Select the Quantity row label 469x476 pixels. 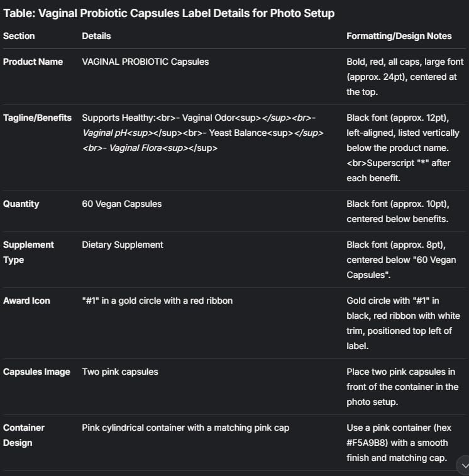(x=21, y=204)
